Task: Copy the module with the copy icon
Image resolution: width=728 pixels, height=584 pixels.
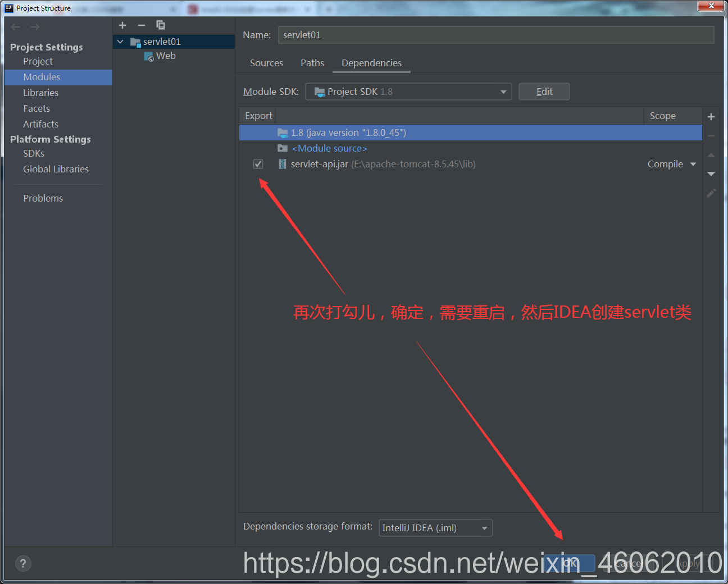Action: (161, 25)
